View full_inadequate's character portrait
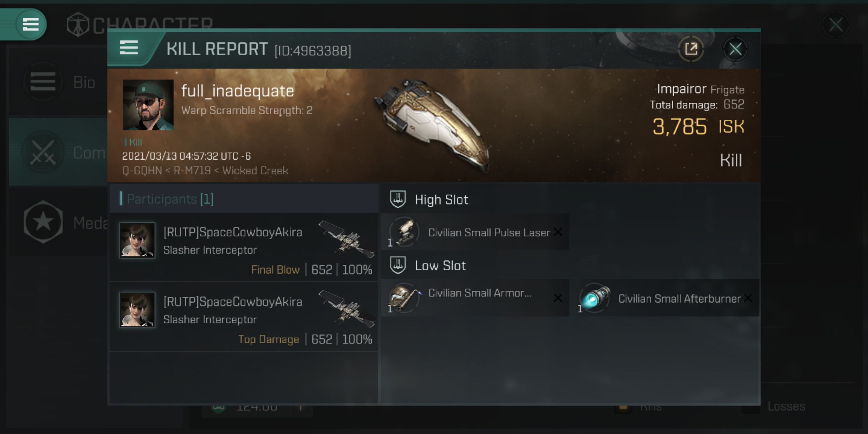 (148, 105)
